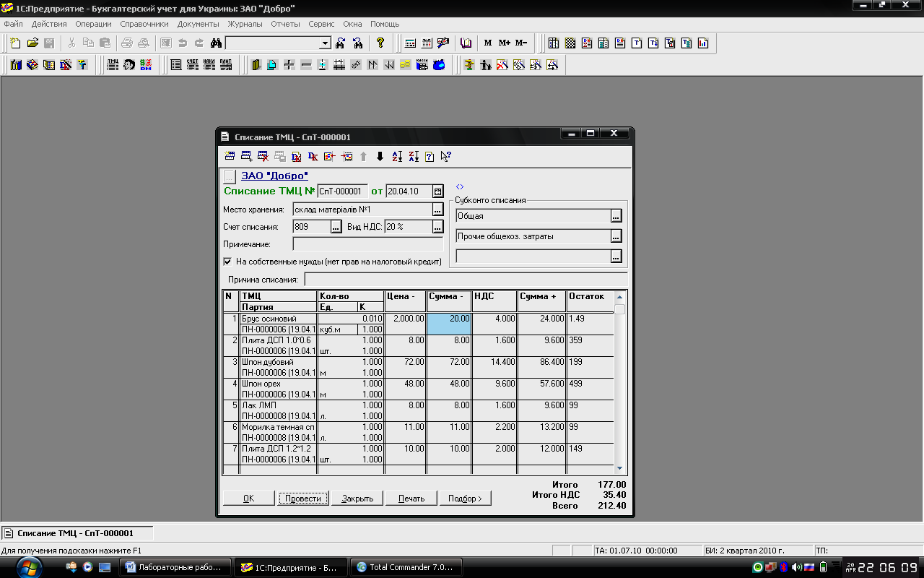Click the empty 'Причина списания' field
This screenshot has height=578, width=924.
click(x=466, y=280)
